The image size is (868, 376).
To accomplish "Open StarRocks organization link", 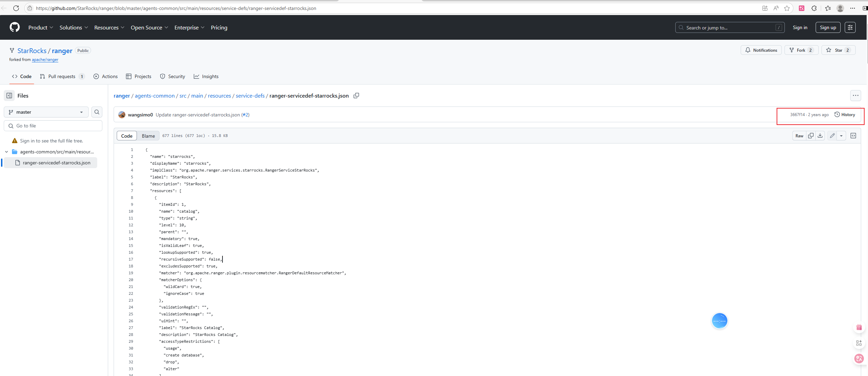I will [x=32, y=51].
